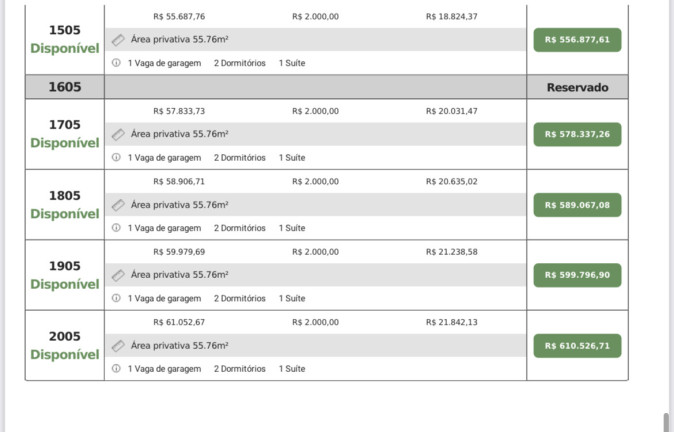Click the vertical scrollbar thumb at right edge

pos(666,422)
